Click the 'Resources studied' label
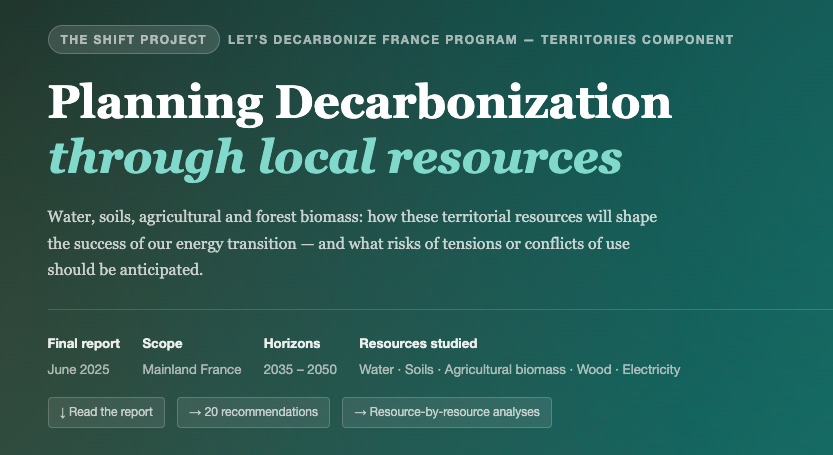This screenshot has width=833, height=455. (418, 343)
